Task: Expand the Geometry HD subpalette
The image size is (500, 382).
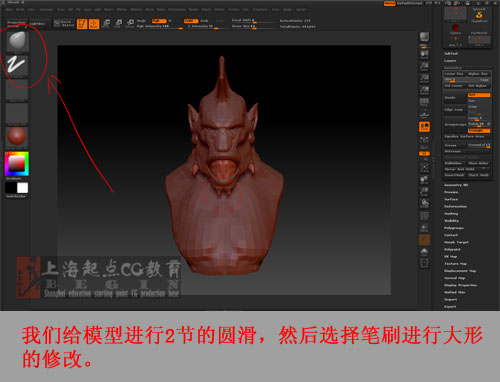Action: tap(456, 185)
